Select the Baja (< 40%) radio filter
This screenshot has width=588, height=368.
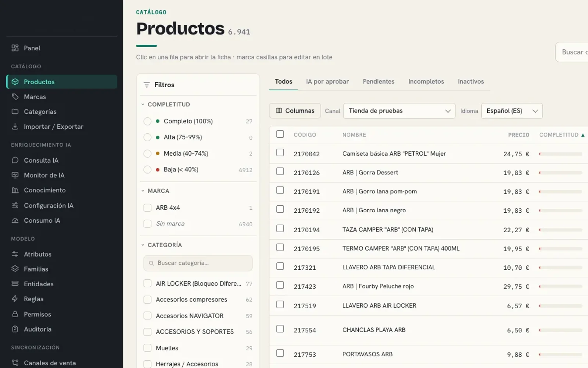click(147, 170)
